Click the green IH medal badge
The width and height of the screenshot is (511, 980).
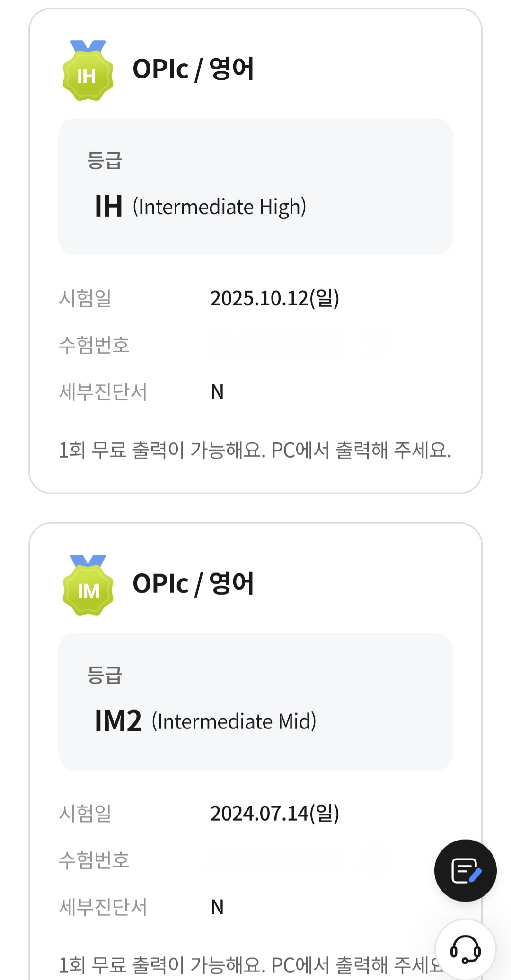(88, 72)
